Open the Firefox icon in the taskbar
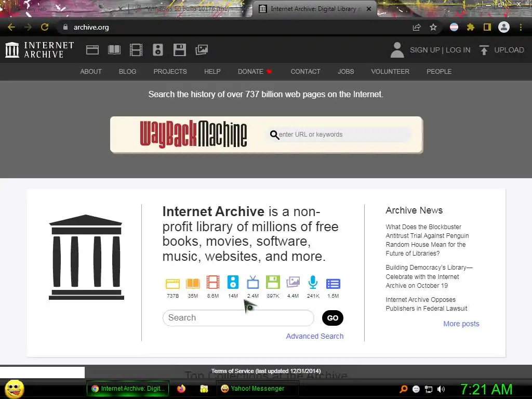 pos(181,389)
